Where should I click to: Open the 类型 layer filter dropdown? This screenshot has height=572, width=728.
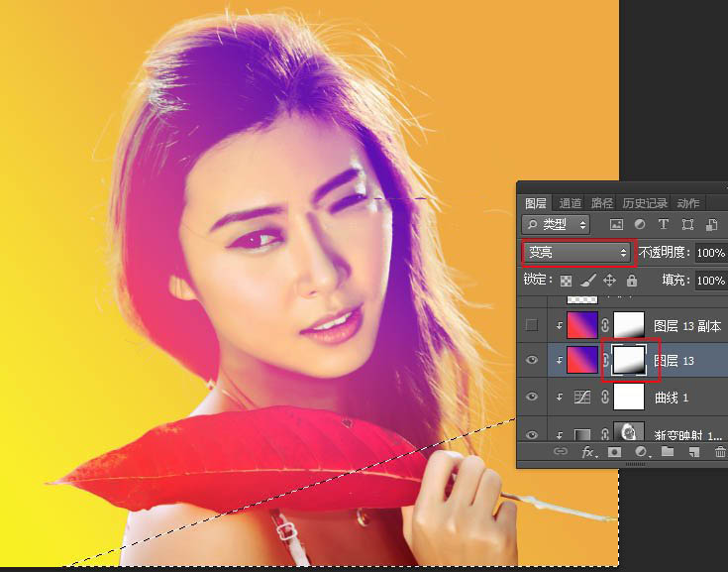556,225
